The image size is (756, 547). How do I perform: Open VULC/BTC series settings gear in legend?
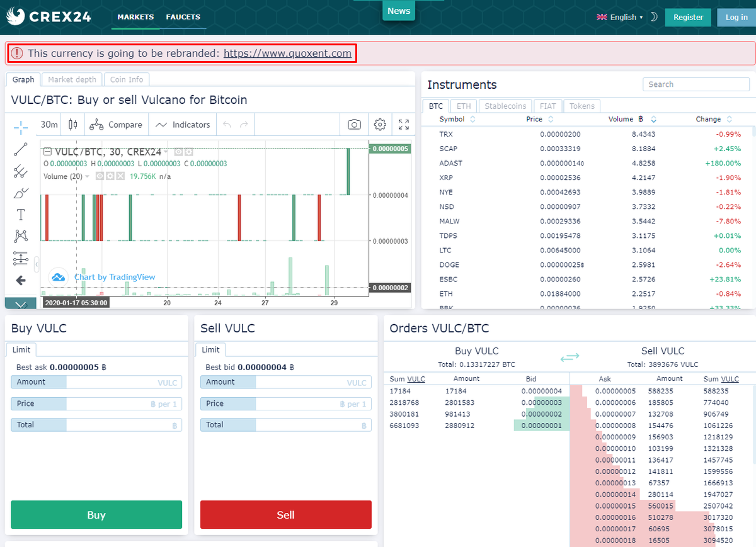click(x=188, y=152)
